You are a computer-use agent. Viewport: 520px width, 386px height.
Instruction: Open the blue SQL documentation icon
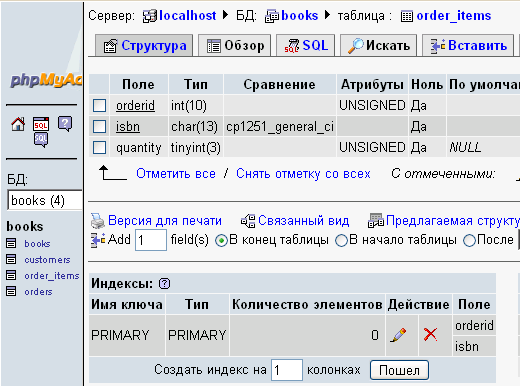pyautogui.click(x=41, y=140)
